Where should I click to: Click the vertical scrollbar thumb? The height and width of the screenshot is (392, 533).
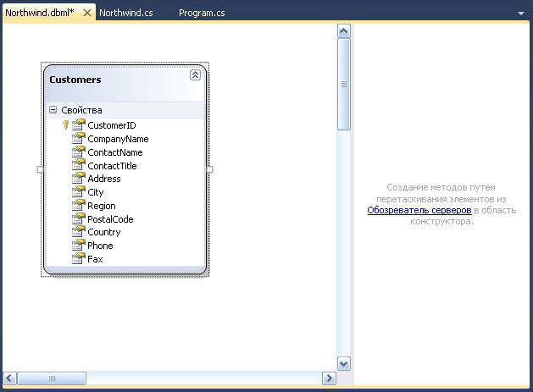coord(344,85)
